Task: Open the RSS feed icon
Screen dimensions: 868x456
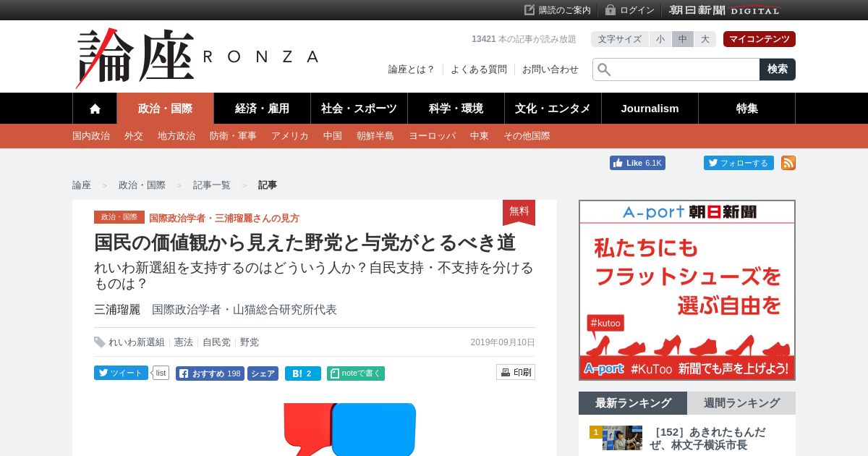Action: (788, 163)
